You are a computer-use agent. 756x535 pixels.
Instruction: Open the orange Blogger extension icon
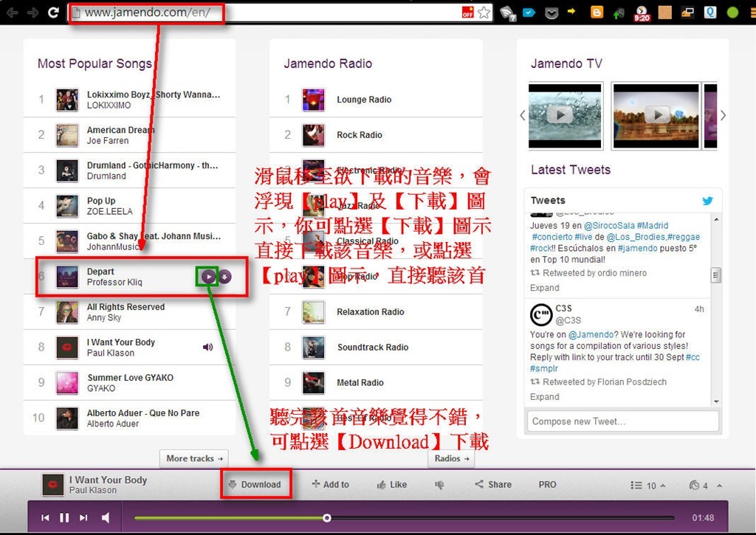(x=597, y=12)
